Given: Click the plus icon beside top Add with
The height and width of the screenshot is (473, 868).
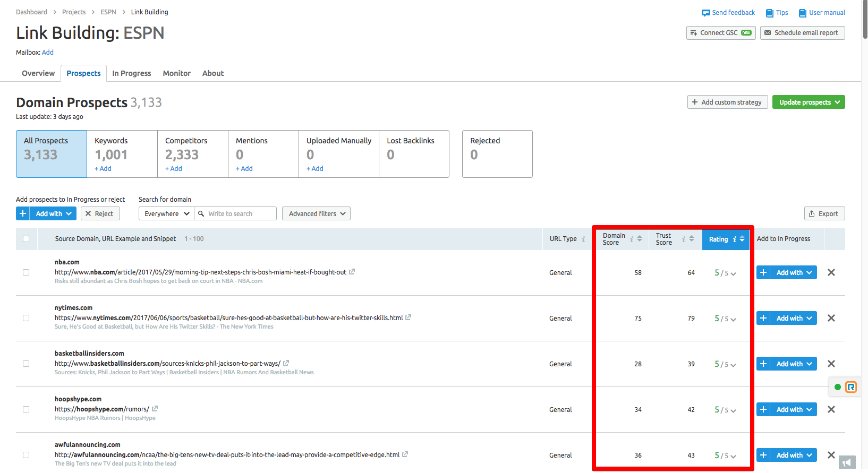Looking at the screenshot, I should (23, 213).
